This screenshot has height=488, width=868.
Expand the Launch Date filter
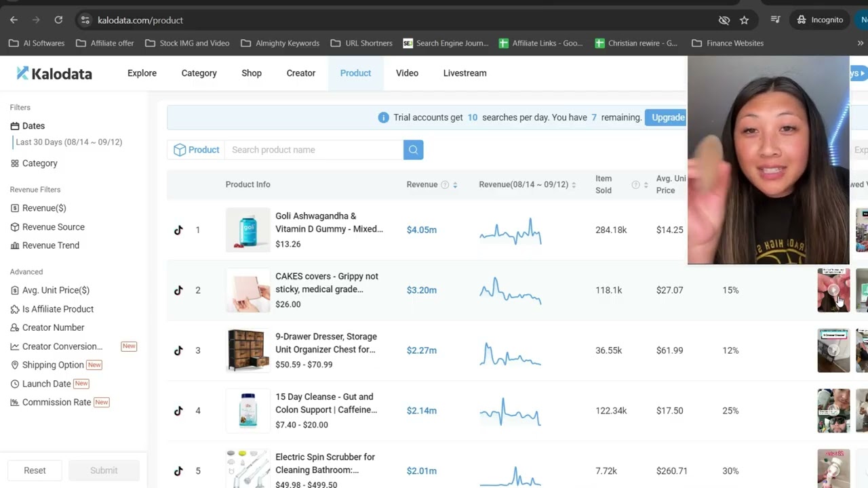tap(41, 384)
